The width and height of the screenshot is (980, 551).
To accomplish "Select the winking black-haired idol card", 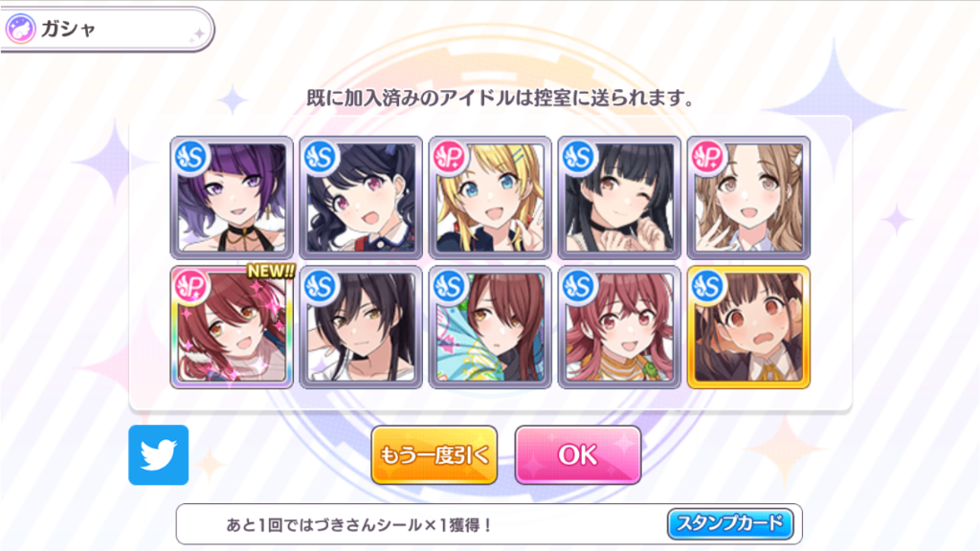I will click(x=619, y=197).
